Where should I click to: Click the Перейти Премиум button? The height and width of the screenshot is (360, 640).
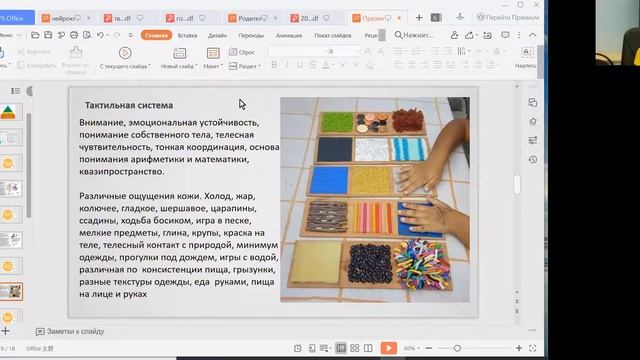point(508,18)
